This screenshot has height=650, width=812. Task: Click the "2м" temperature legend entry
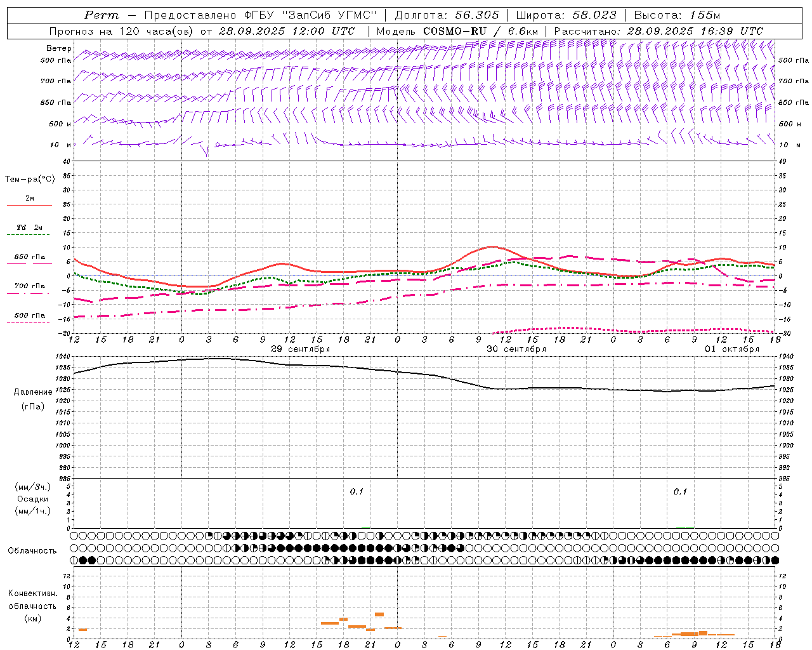pos(30,199)
